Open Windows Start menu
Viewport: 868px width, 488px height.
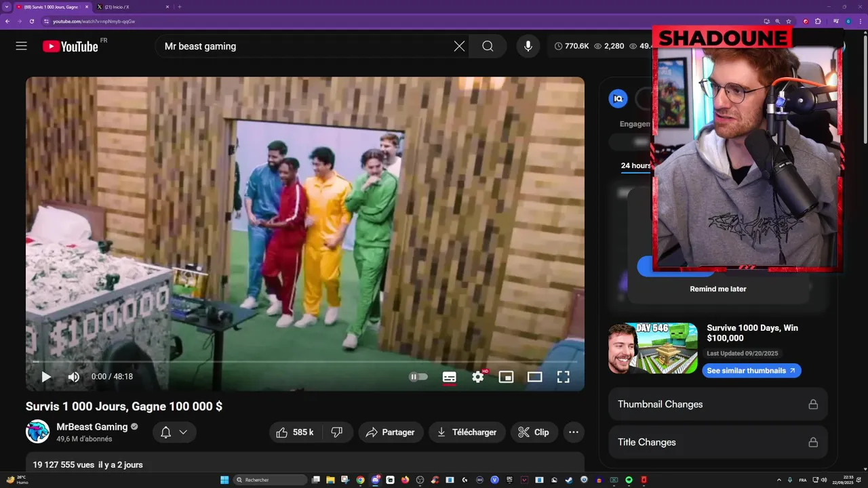pos(224,480)
